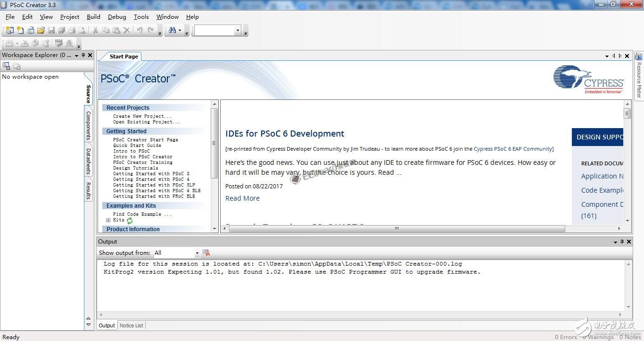Click the 'Read More' link

(242, 198)
